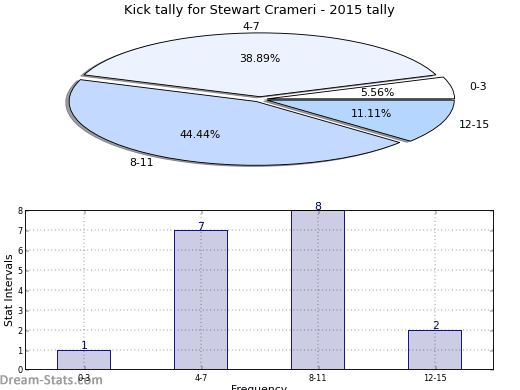
Task: Click the chart title about Stewart Crameri
Action: [259, 10]
